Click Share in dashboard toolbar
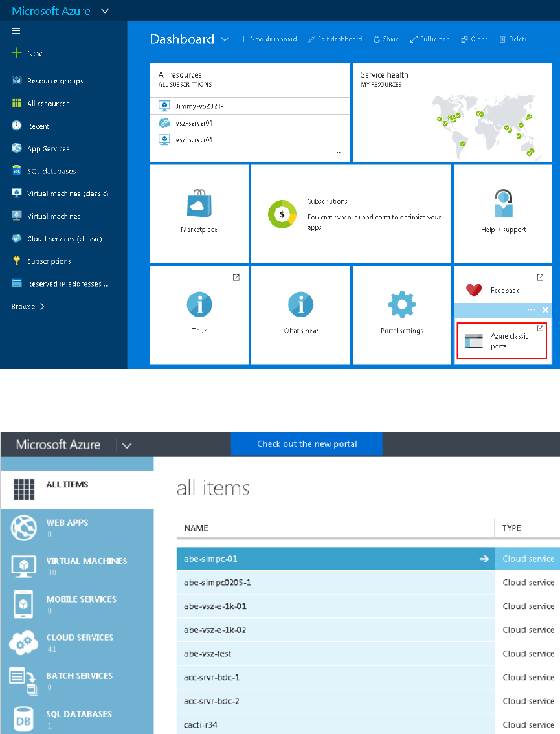 386,39
